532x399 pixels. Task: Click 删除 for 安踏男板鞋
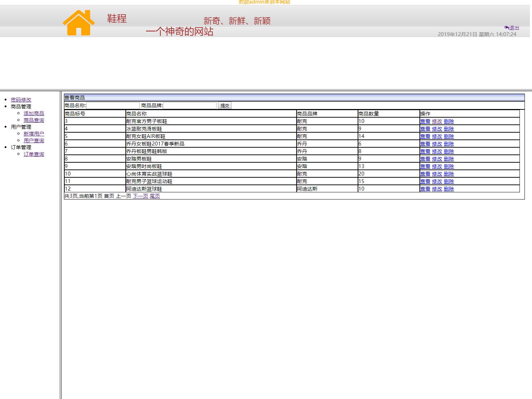pyautogui.click(x=449, y=159)
